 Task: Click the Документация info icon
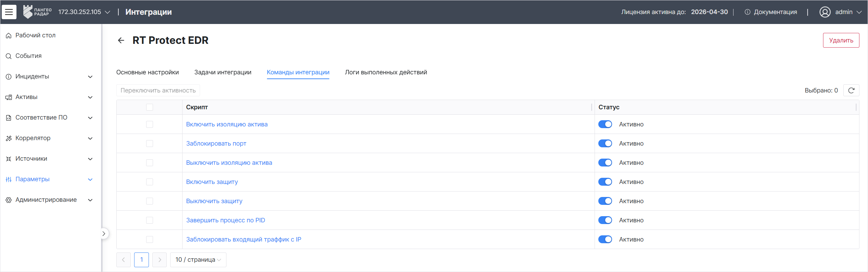point(747,12)
